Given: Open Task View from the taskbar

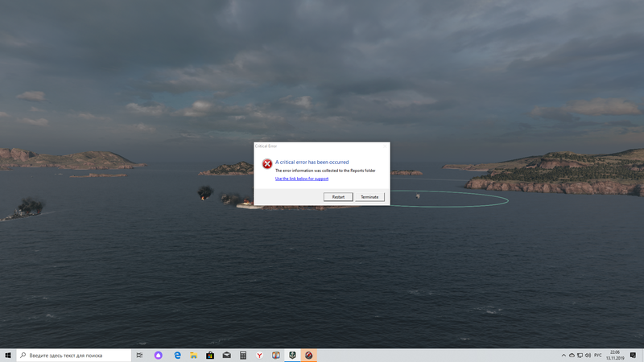Looking at the screenshot, I should coord(139,356).
